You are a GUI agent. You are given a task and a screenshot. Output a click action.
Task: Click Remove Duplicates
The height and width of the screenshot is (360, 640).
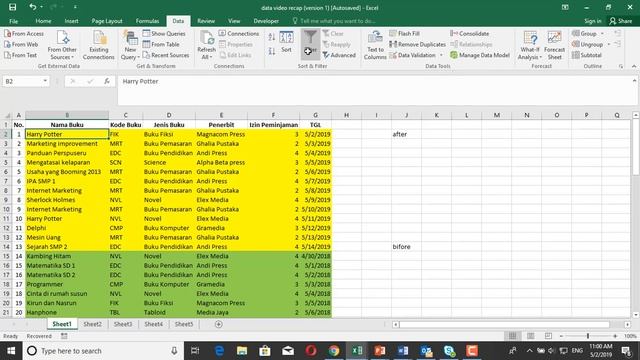coord(418,44)
